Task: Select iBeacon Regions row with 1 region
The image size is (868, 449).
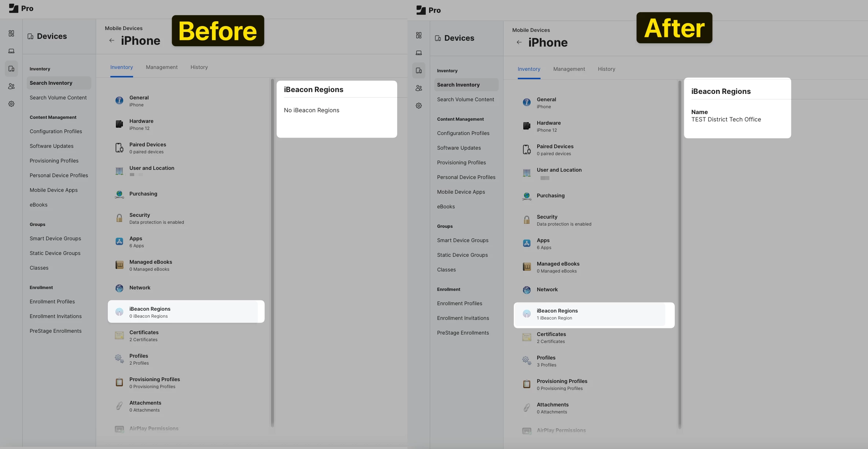Action: coord(594,315)
